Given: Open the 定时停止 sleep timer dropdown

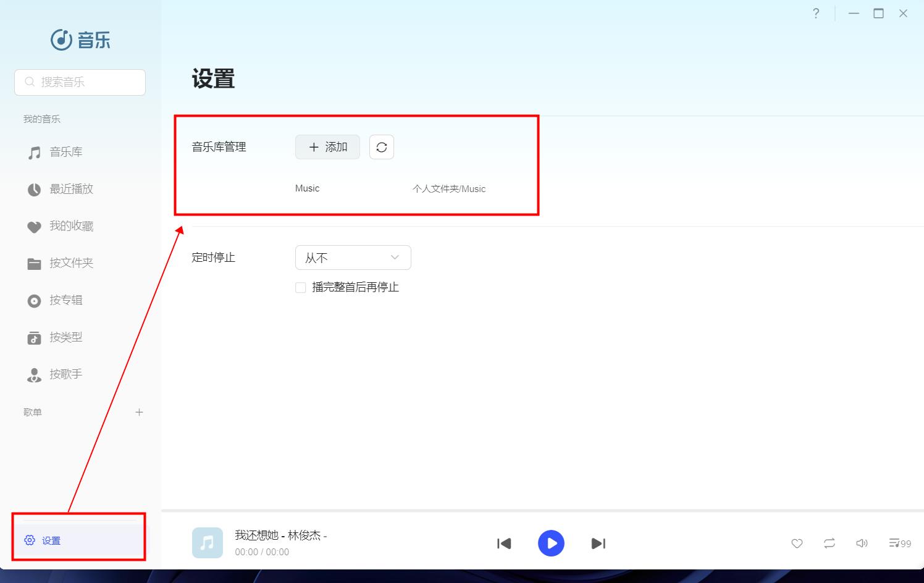Looking at the screenshot, I should pyautogui.click(x=353, y=258).
